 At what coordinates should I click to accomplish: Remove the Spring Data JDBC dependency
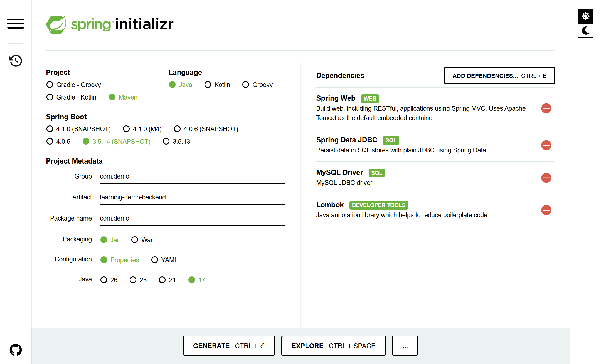pyautogui.click(x=546, y=145)
